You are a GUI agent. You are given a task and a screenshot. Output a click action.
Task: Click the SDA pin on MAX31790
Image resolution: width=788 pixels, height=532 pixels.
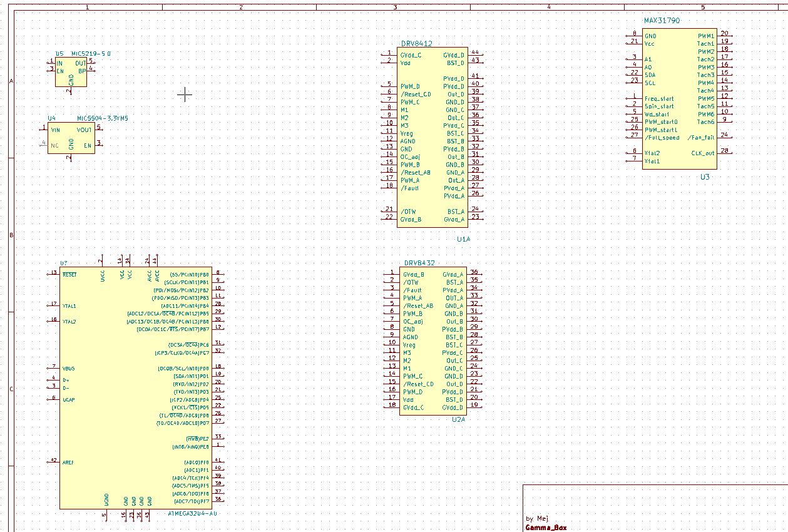coord(650,74)
